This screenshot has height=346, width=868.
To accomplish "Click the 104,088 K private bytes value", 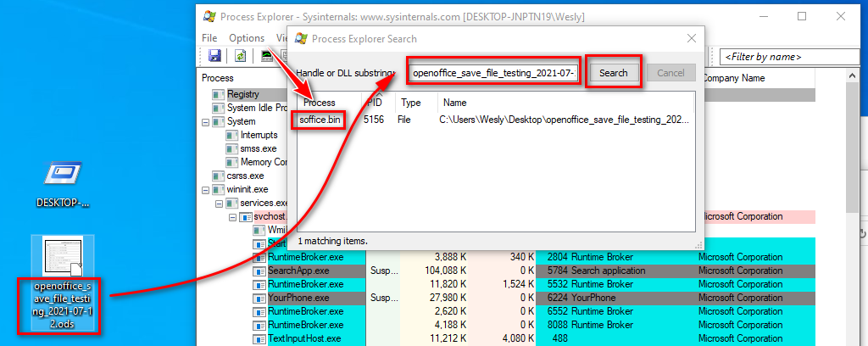I will click(x=444, y=271).
